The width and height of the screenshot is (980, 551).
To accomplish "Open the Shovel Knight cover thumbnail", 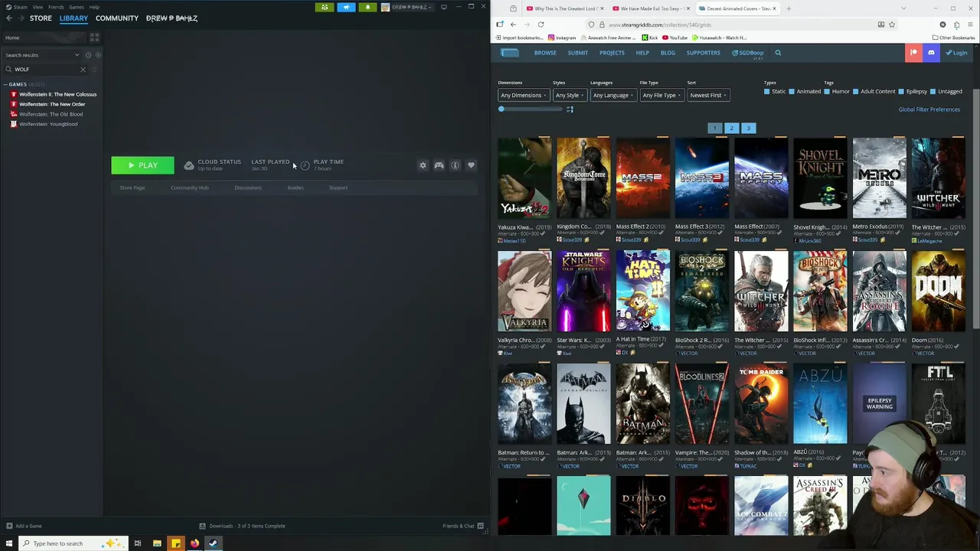I will [x=820, y=178].
